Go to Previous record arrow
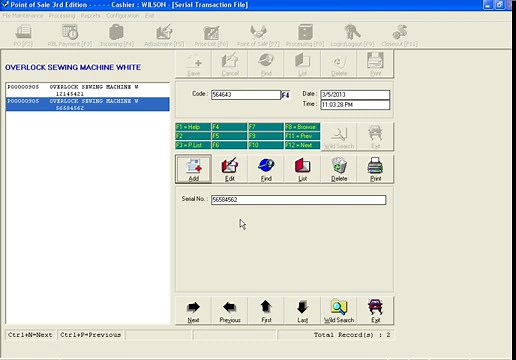The width and height of the screenshot is (516, 360). click(230, 311)
